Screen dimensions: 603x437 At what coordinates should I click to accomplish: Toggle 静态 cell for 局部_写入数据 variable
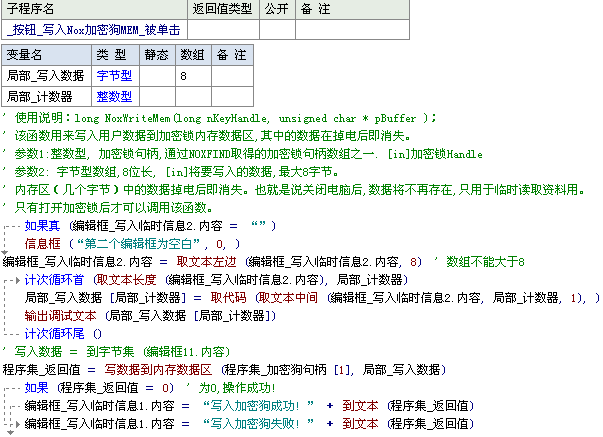[x=157, y=76]
